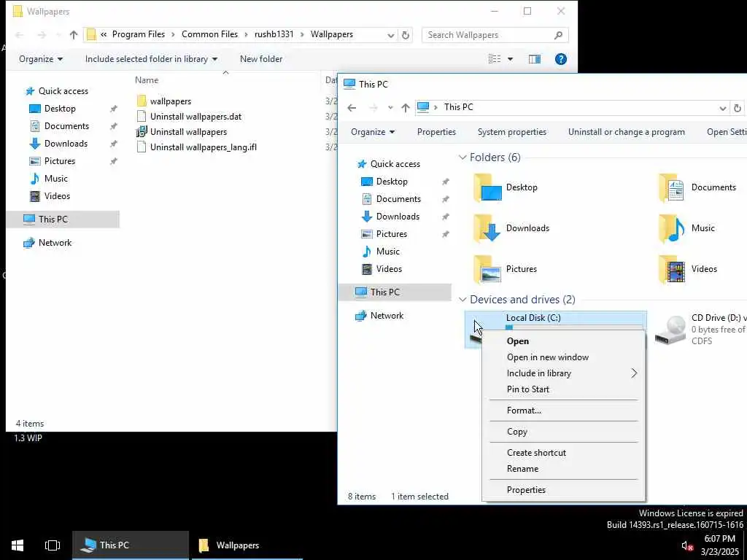Open change view options dropdown arrow
The height and width of the screenshot is (560, 747).
(x=510, y=59)
